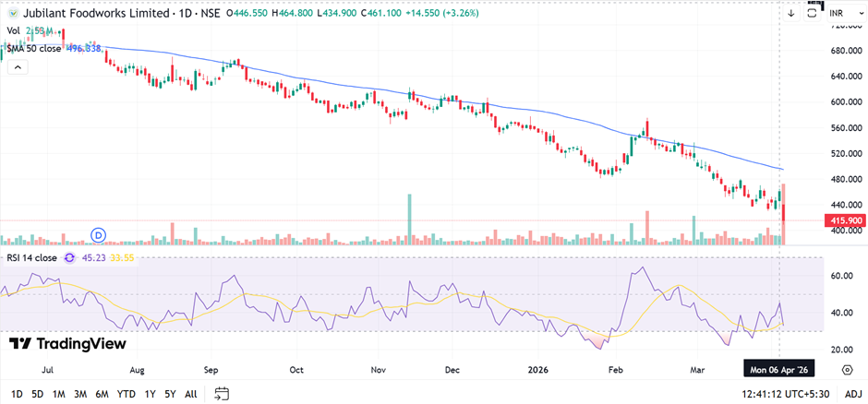Screen dimensions: 868x404
Task: Switch to the 5Y range tab
Action: (171, 394)
